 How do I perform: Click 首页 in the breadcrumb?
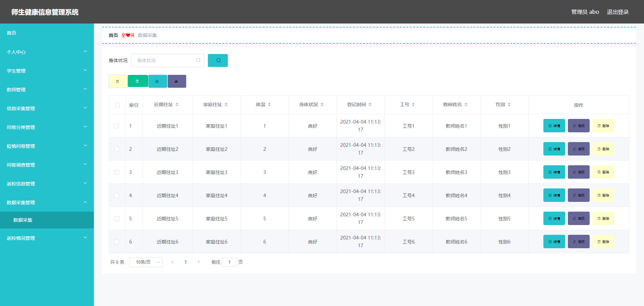(113, 35)
